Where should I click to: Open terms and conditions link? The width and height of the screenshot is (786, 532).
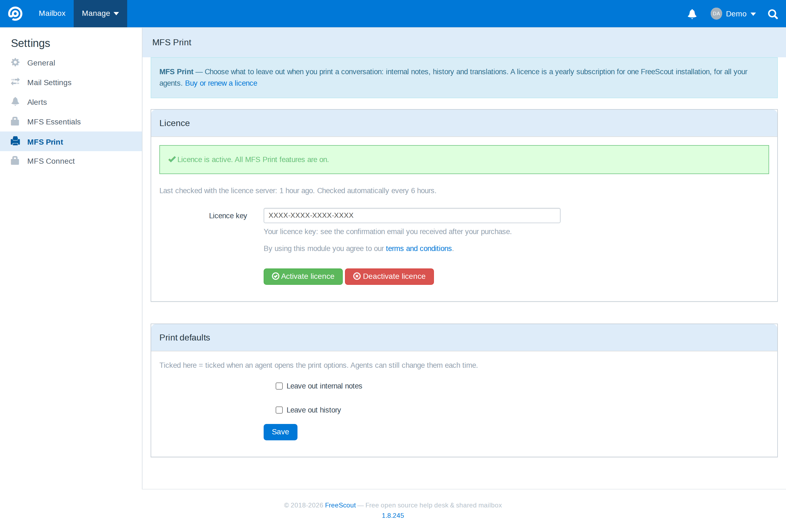[x=419, y=249]
